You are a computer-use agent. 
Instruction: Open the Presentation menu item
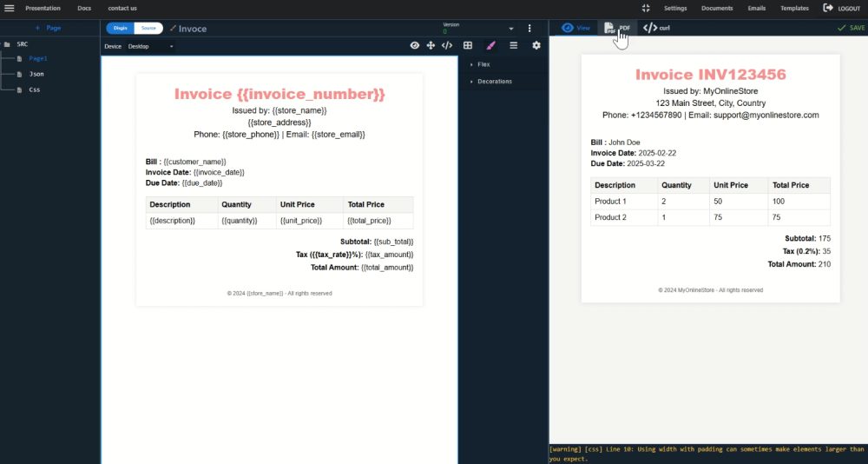tap(43, 9)
